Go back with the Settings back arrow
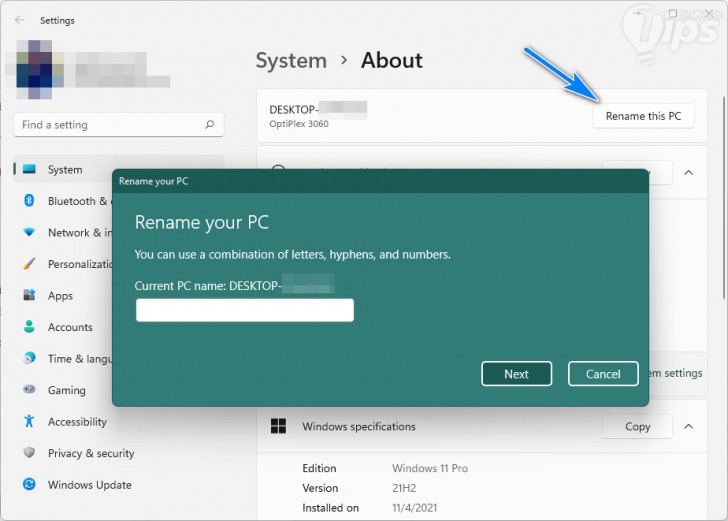This screenshot has width=728, height=521. 19,20
